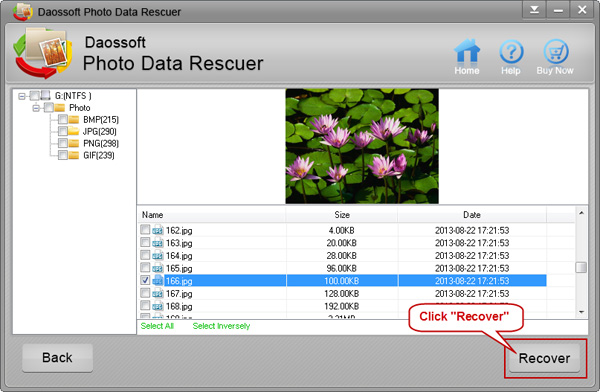Viewport: 600px width, 392px height.
Task: Click the file icon of 162.jpg
Action: click(x=158, y=230)
